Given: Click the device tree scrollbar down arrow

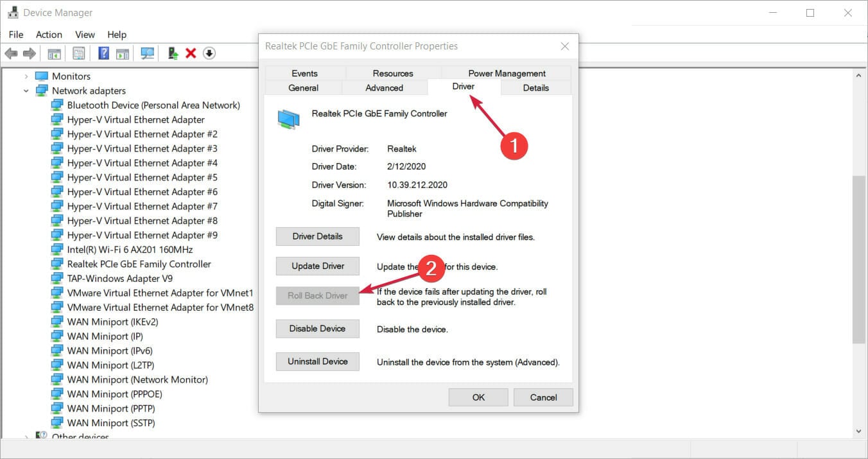Looking at the screenshot, I should pos(859,431).
